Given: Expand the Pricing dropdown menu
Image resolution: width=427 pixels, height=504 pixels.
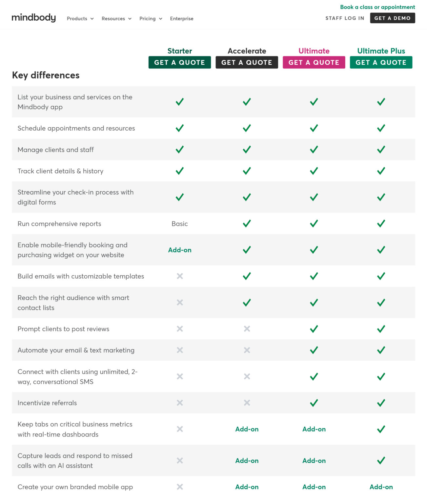Looking at the screenshot, I should point(151,19).
